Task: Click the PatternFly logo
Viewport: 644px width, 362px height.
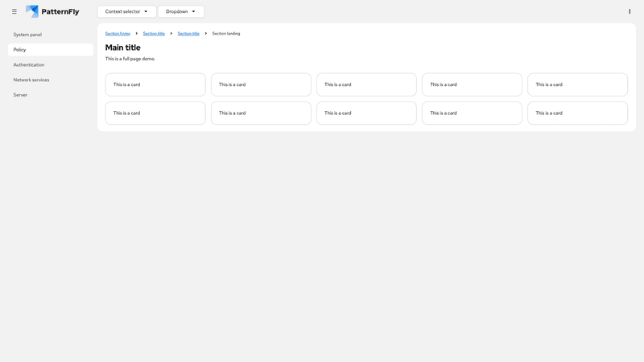Action: (52, 11)
